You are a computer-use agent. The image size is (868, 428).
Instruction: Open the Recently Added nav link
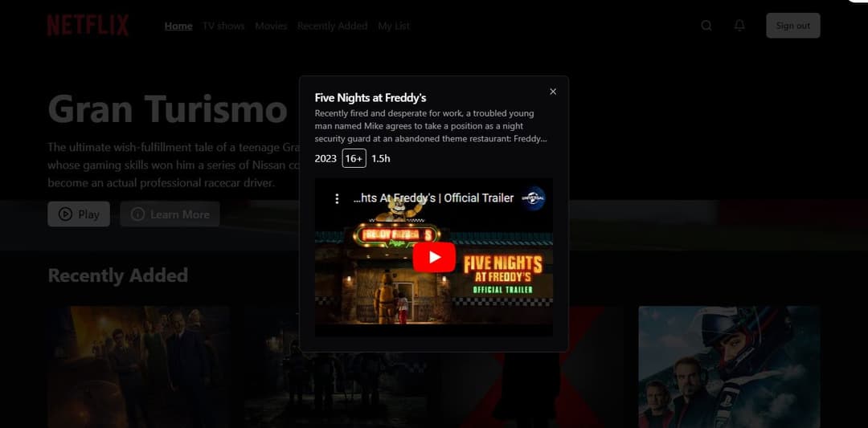tap(332, 26)
